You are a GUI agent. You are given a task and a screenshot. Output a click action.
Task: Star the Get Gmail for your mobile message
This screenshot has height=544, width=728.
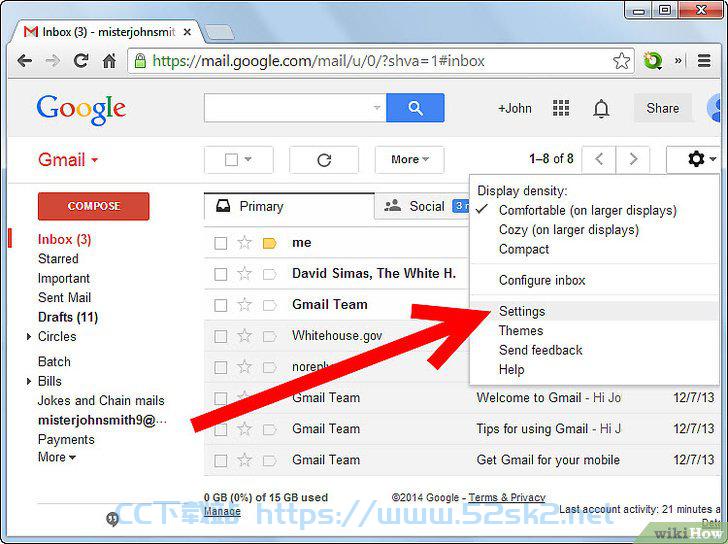tap(244, 460)
